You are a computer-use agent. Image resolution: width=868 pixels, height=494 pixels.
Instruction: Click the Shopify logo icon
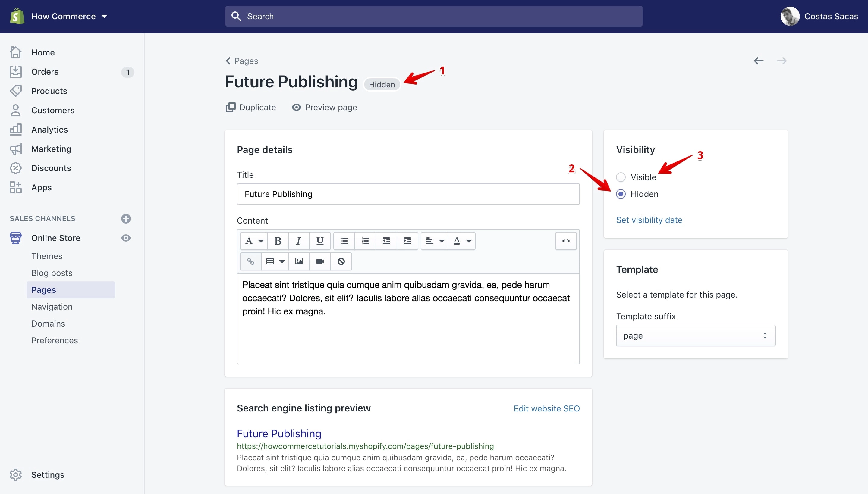[x=17, y=16]
